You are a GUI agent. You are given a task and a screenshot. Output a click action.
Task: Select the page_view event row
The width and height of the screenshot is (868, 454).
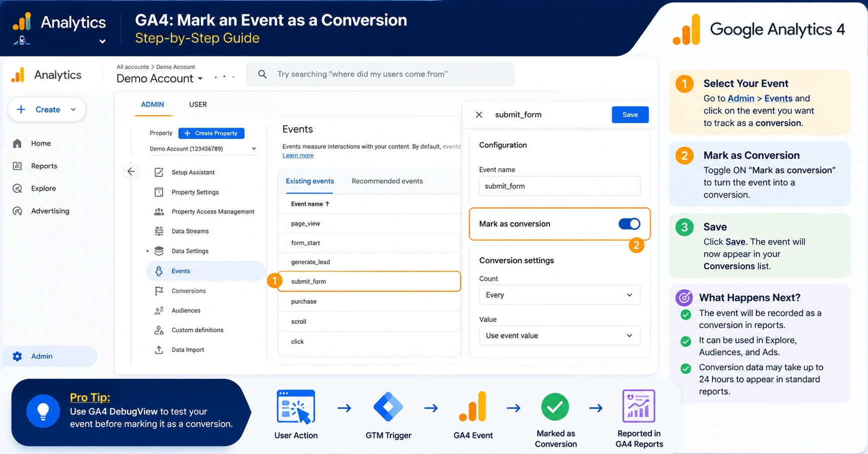point(369,224)
